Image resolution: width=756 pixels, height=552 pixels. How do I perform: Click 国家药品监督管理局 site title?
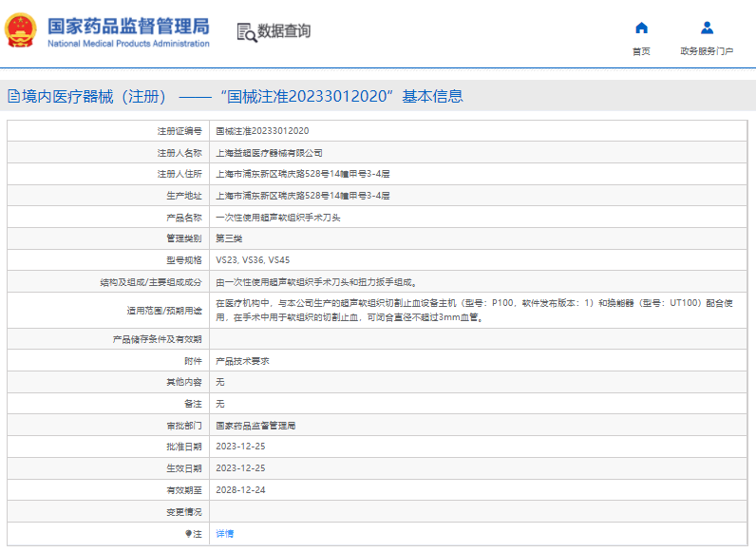coord(128,26)
